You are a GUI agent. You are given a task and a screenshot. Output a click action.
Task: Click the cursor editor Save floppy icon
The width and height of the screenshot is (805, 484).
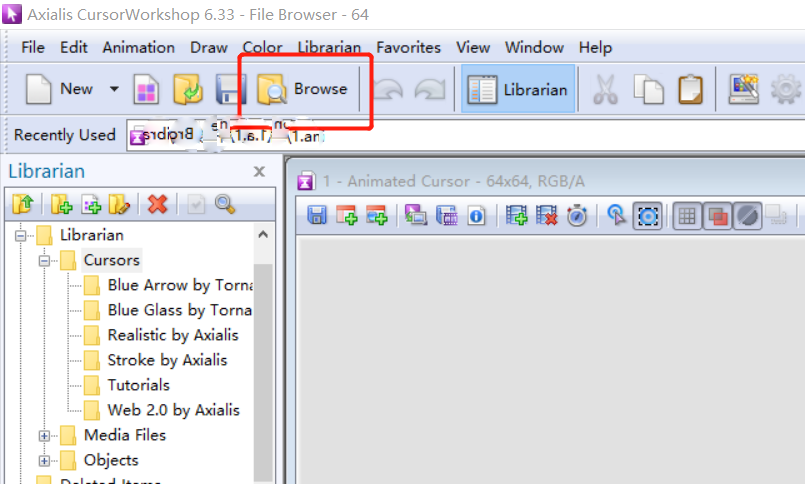(317, 215)
